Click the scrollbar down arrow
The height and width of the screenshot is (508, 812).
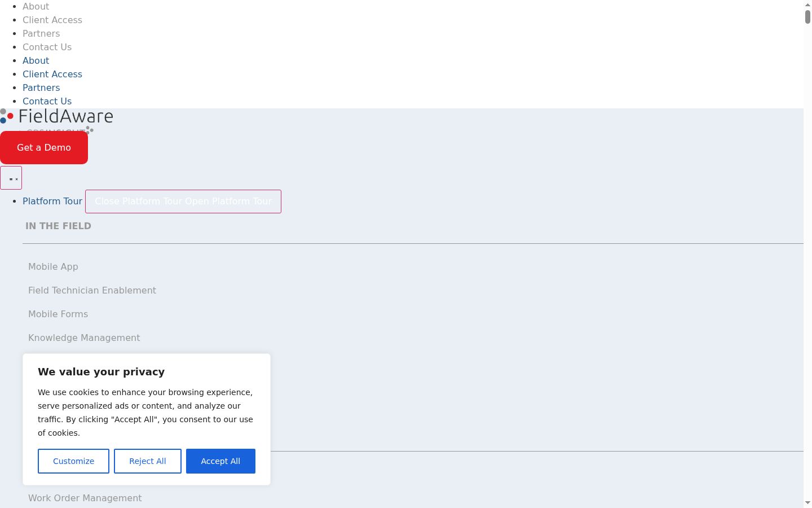[807, 502]
